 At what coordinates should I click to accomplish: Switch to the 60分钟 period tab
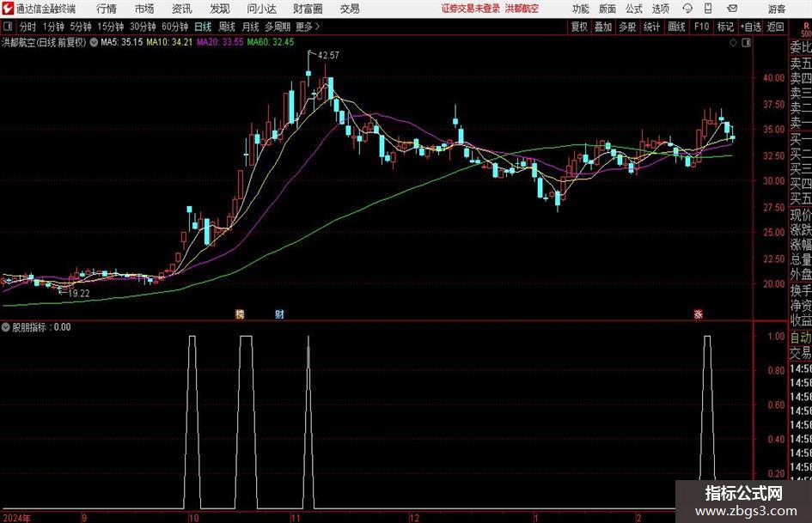pyautogui.click(x=175, y=27)
